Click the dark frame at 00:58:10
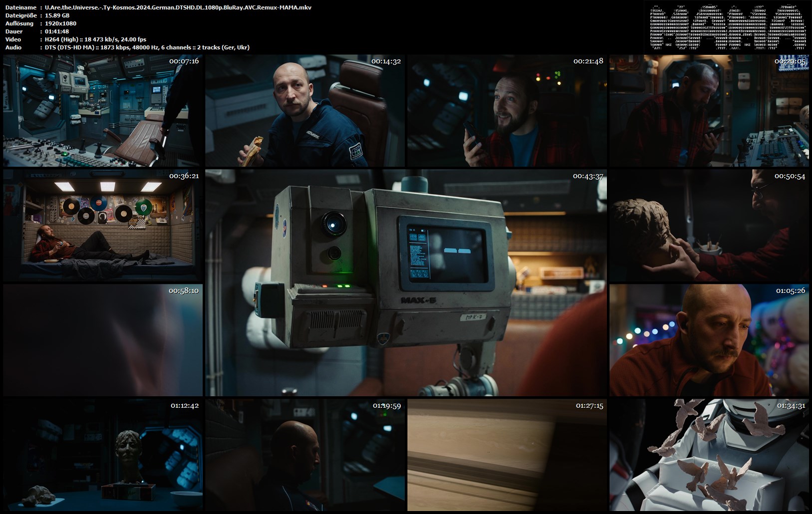 click(x=103, y=340)
